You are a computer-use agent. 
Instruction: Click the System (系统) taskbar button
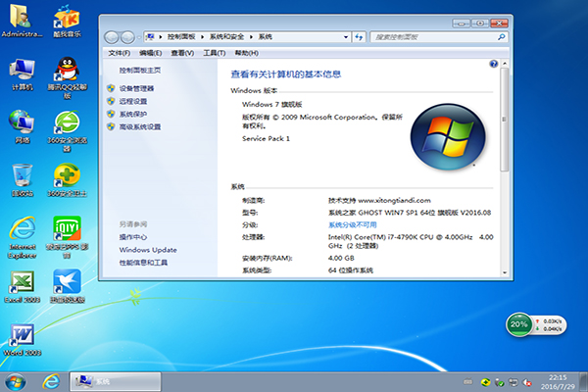point(116,382)
